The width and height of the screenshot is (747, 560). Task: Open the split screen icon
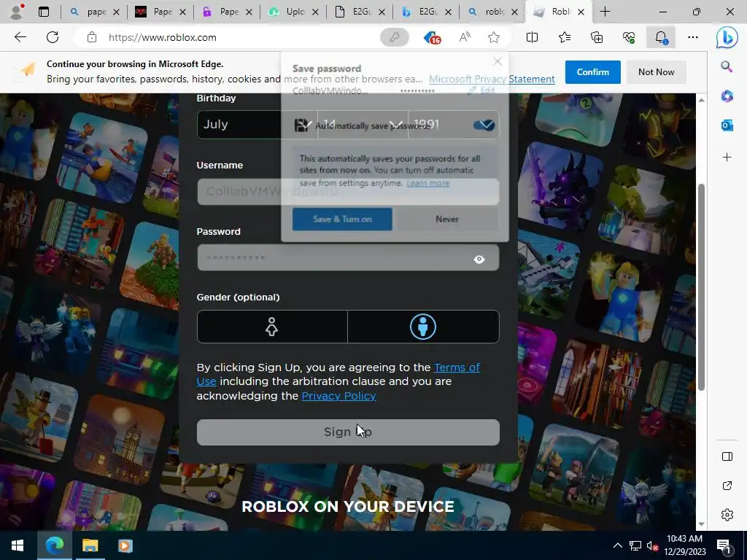(532, 37)
